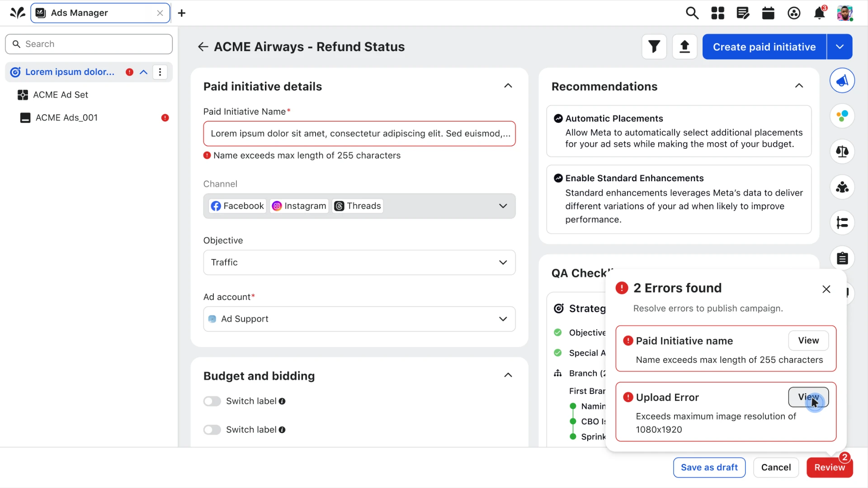Open the clipboard icon in right sidebar
Screen dimensions: 868x488
(842, 258)
